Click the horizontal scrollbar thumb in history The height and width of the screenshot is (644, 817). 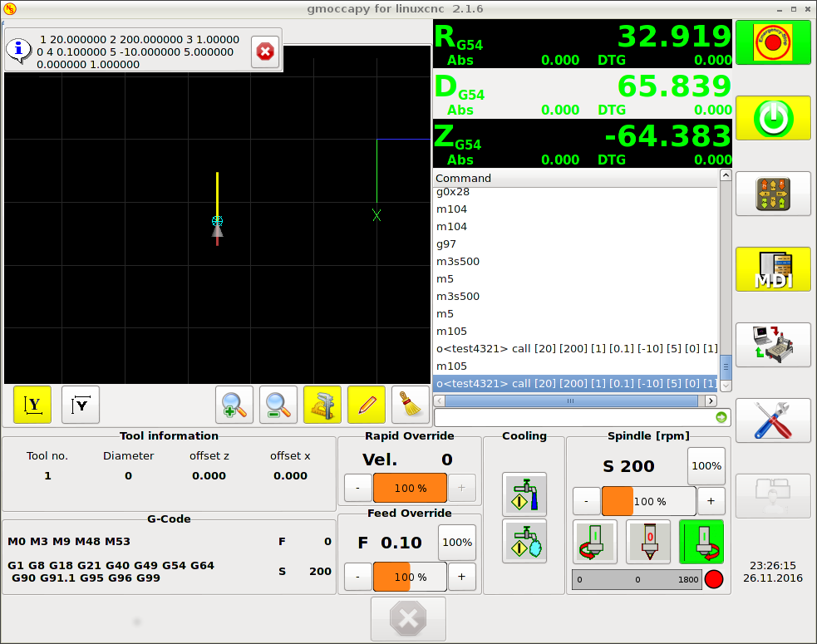tap(571, 401)
